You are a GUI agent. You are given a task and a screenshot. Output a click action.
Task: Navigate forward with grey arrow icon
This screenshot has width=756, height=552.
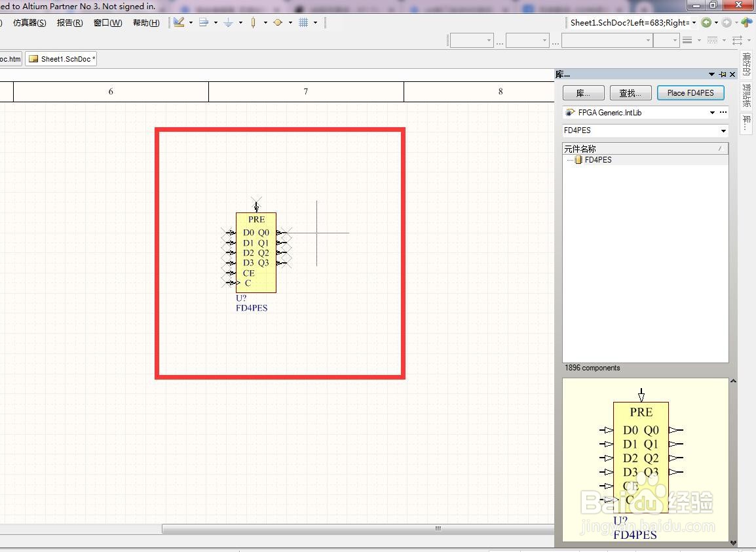click(x=727, y=22)
